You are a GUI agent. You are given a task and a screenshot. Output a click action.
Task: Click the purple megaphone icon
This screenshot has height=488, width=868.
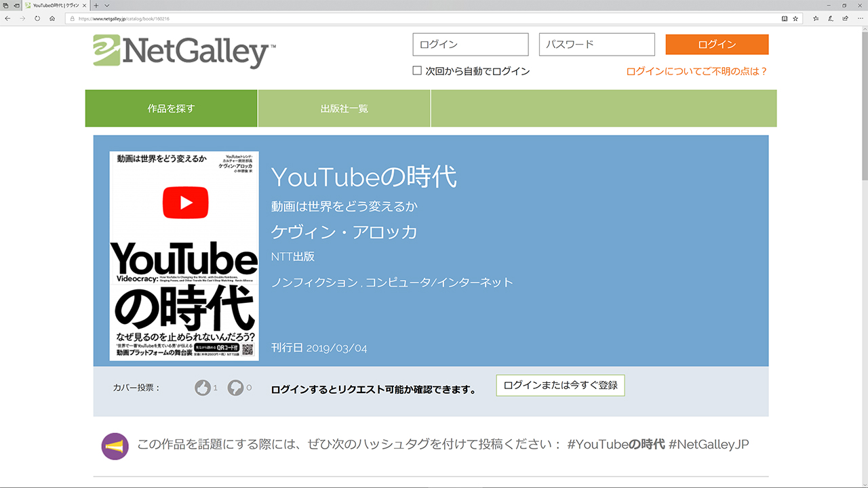coord(115,446)
